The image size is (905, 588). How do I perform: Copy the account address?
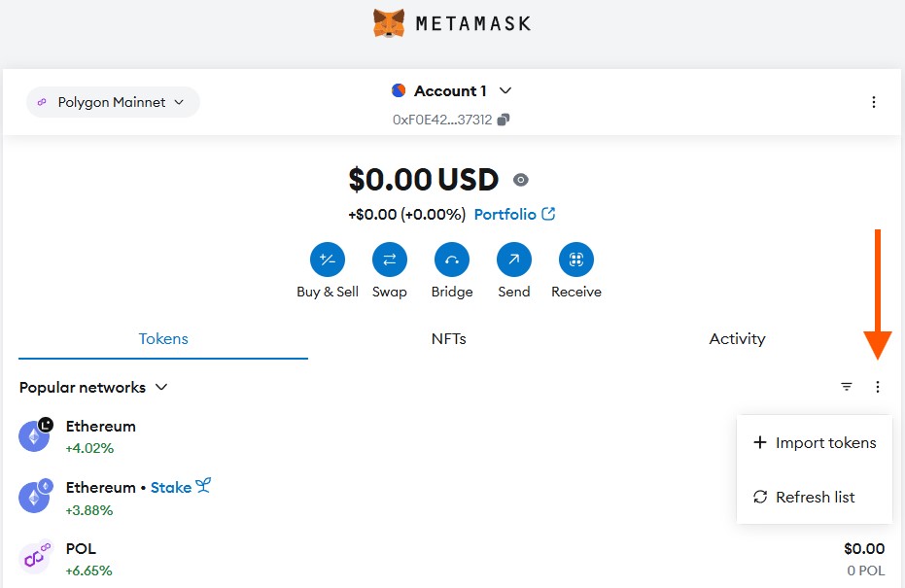click(x=503, y=120)
